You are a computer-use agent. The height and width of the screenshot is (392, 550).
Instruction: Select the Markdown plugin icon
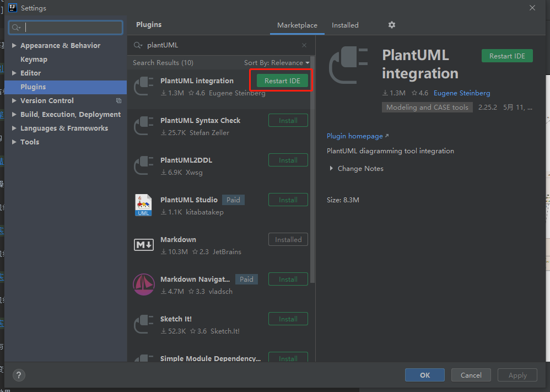144,245
